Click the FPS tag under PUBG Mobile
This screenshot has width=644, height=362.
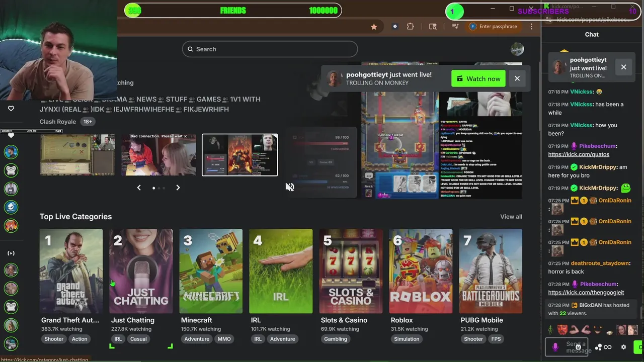(x=496, y=339)
